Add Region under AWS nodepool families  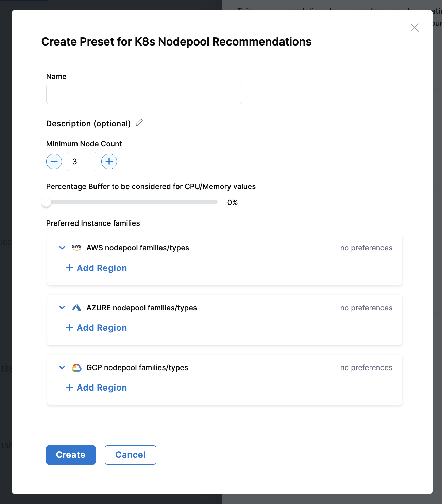point(97,268)
